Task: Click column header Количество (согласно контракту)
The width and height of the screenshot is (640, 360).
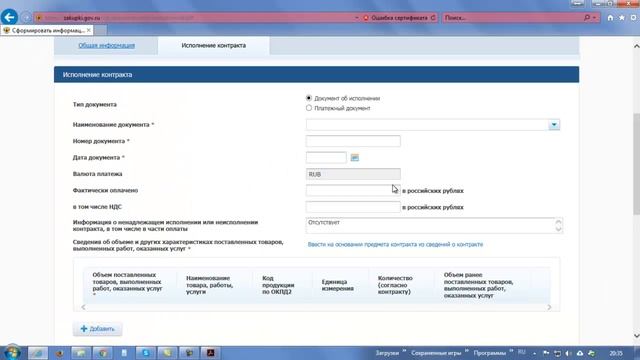Action: coord(395,285)
